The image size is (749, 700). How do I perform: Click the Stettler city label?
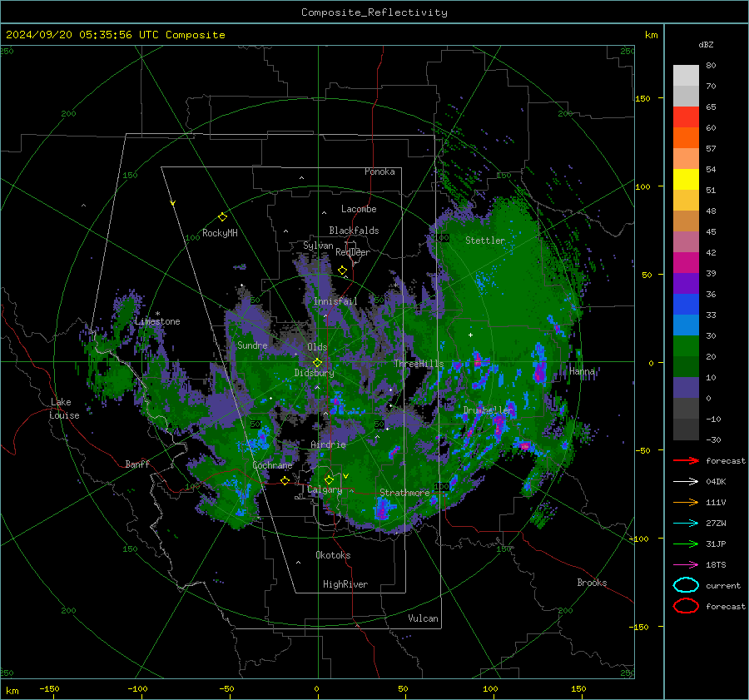click(485, 241)
